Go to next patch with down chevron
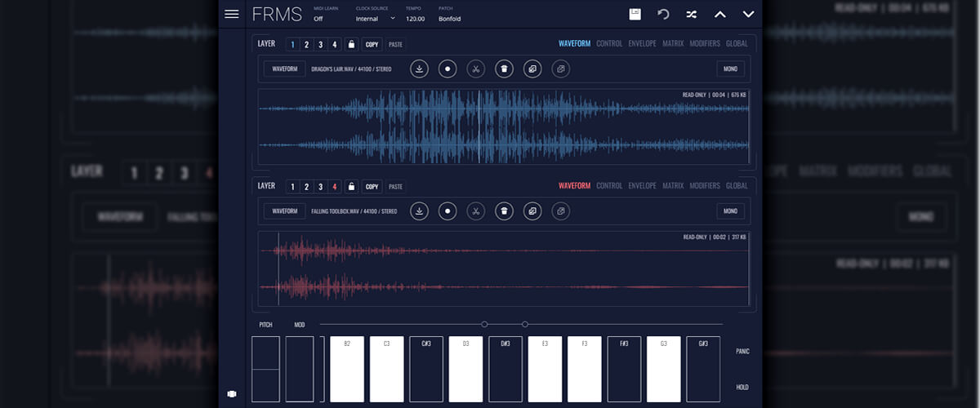The image size is (980, 408). coord(748,14)
